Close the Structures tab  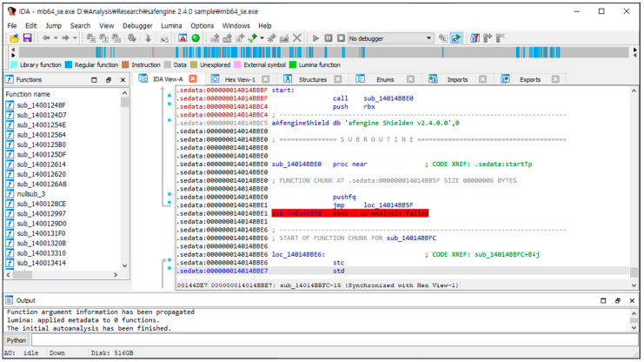coord(337,79)
